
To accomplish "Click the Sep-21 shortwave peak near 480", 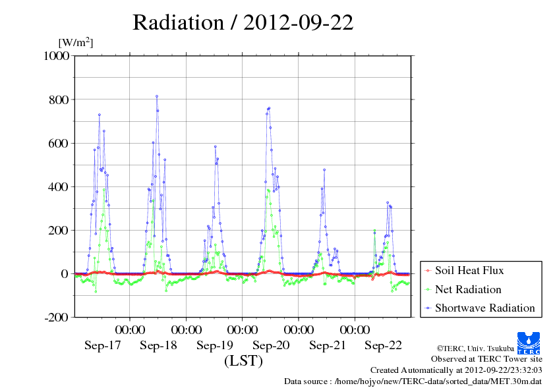I will click(x=324, y=170).
